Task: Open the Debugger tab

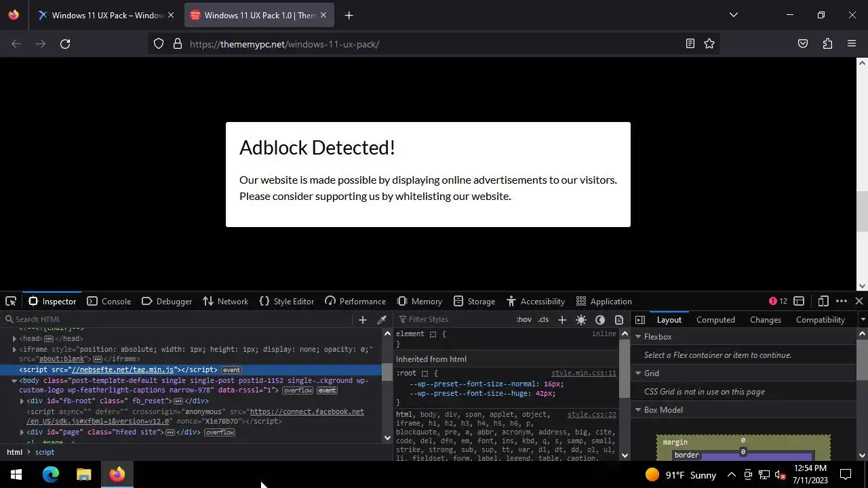Action: (167, 301)
